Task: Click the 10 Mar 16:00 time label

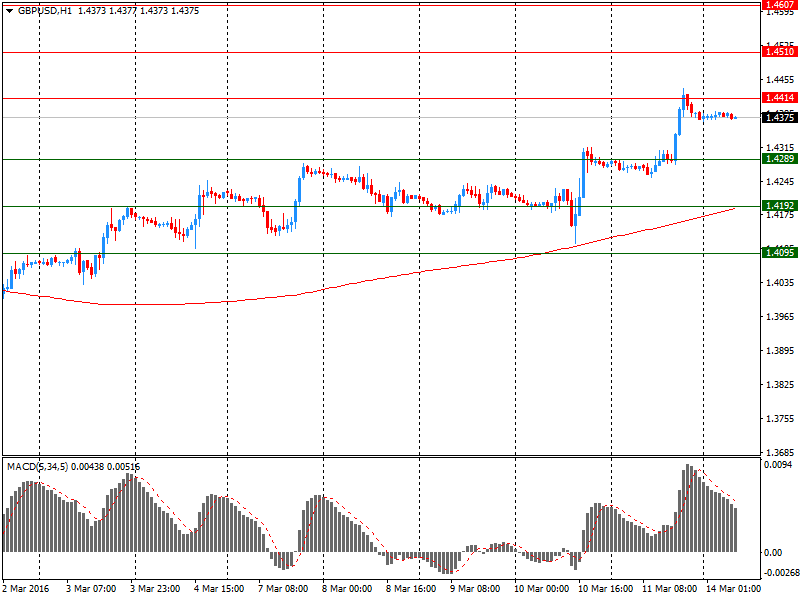Action: (x=605, y=589)
